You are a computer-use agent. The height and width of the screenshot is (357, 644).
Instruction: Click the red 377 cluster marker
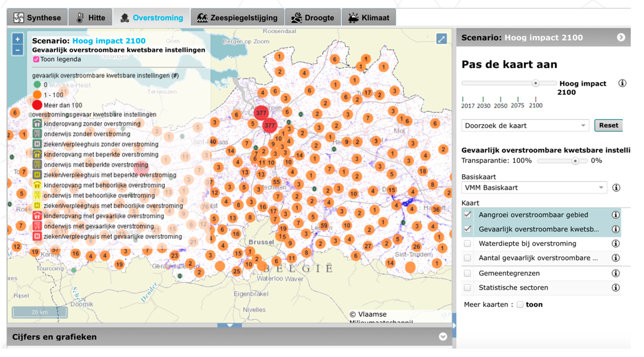pyautogui.click(x=261, y=113)
